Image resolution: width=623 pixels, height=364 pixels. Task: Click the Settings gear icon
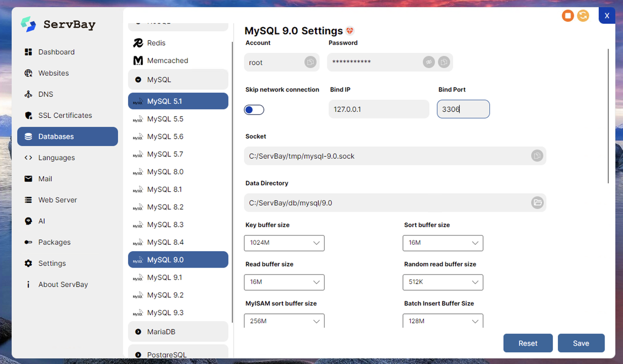(28, 263)
